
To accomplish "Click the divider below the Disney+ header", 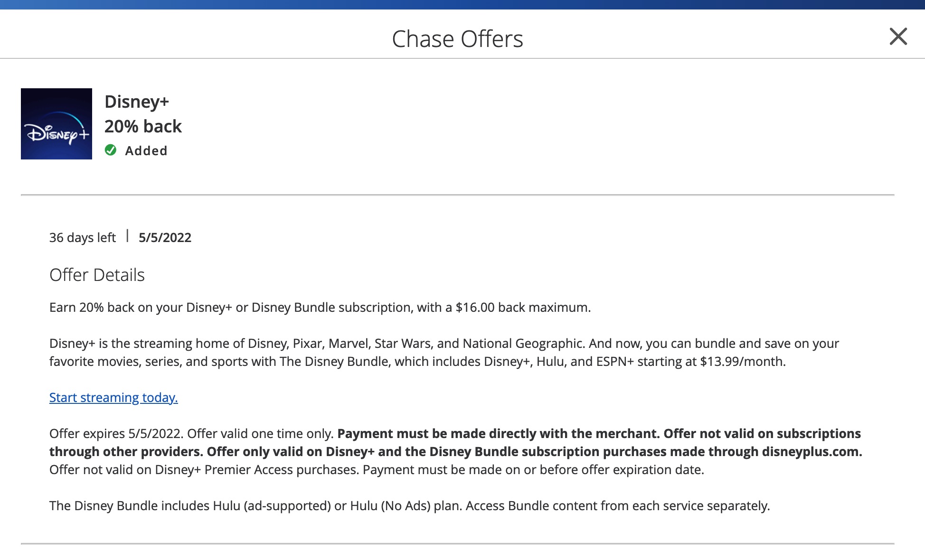I will pos(457,194).
